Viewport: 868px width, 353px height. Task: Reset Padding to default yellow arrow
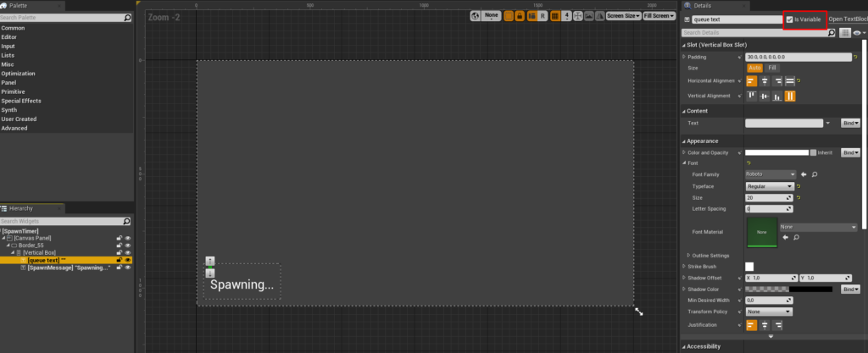point(856,57)
